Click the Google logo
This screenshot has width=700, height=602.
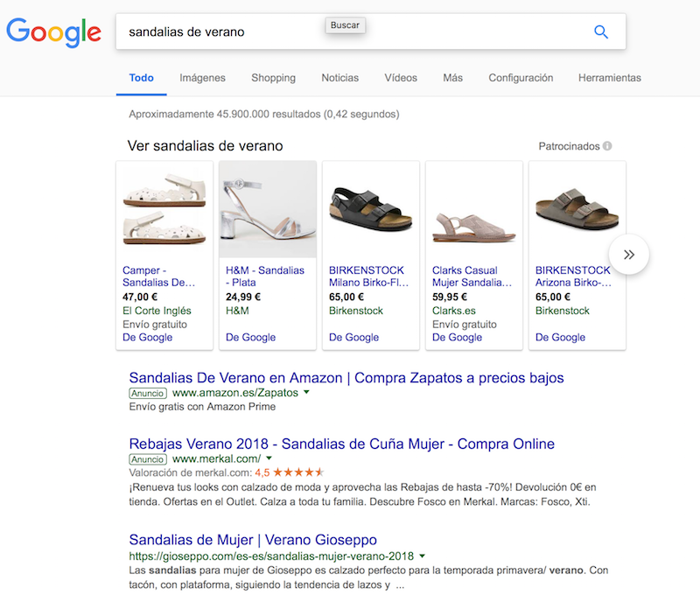(x=53, y=32)
